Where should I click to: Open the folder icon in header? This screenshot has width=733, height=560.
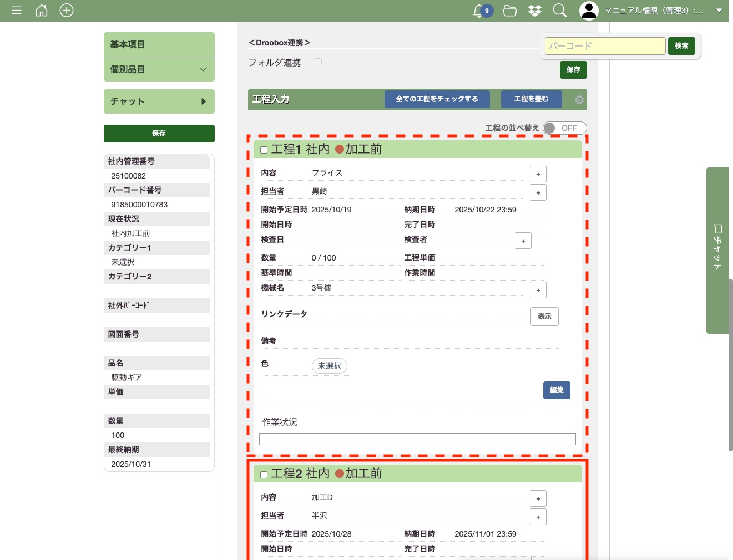pyautogui.click(x=509, y=11)
